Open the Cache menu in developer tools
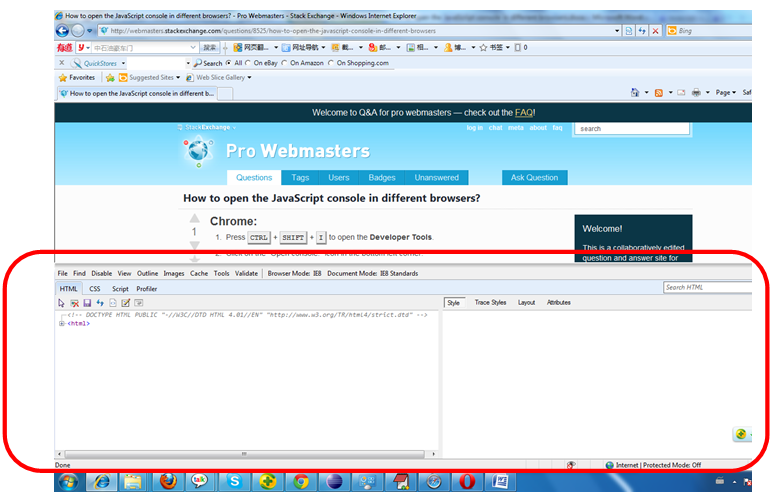783x504 pixels. (199, 274)
